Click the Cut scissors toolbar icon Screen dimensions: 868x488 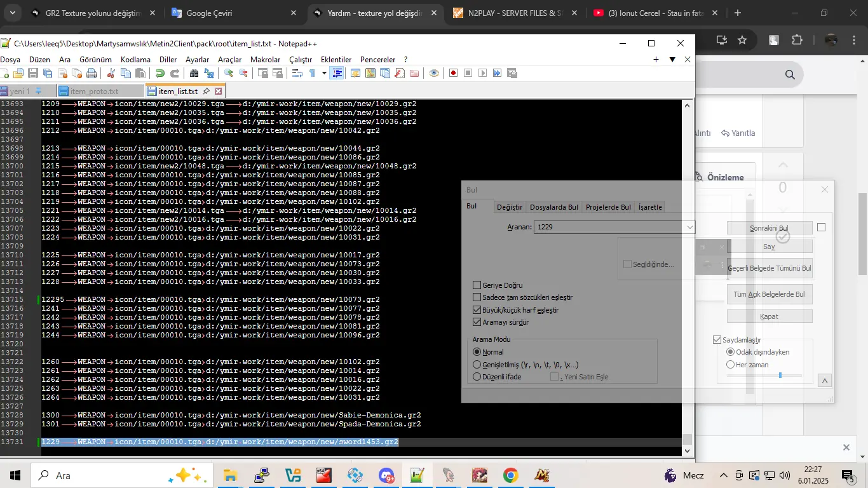coord(111,73)
